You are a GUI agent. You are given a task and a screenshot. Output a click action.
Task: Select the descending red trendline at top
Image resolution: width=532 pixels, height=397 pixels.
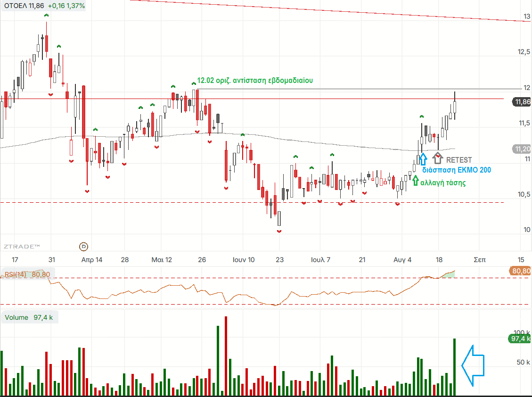(x=331, y=11)
